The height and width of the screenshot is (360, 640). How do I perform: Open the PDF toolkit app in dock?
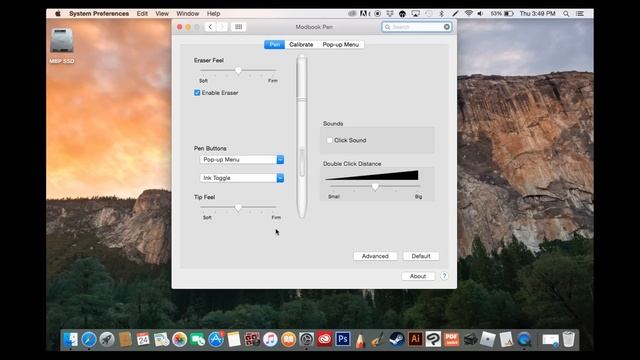[x=451, y=339]
